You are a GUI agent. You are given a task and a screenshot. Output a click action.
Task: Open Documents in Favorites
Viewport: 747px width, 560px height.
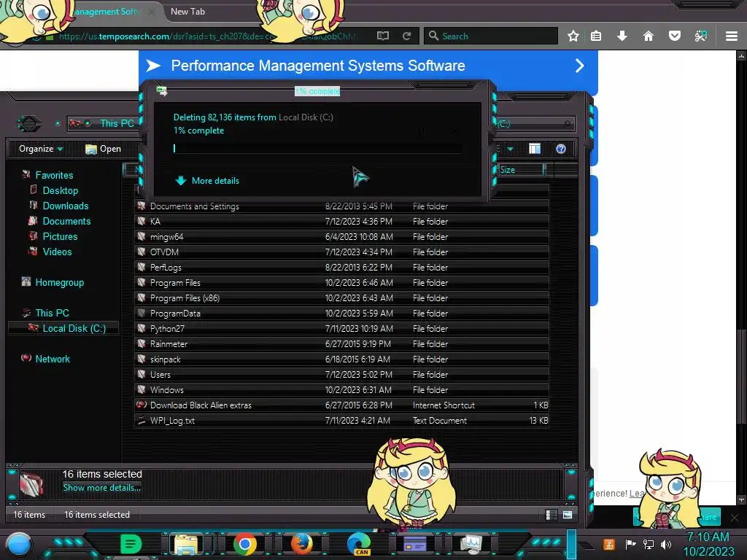66,221
